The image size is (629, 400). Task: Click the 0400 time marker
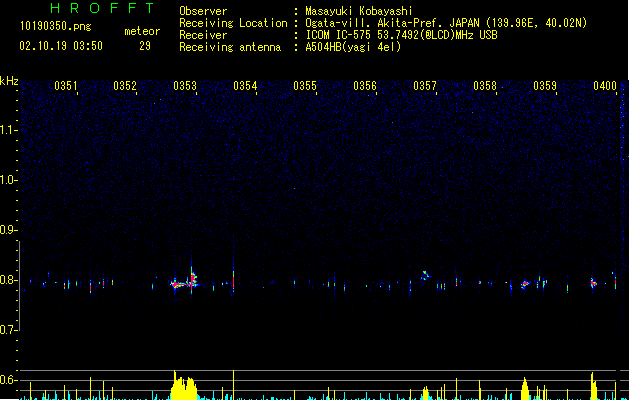(x=605, y=86)
